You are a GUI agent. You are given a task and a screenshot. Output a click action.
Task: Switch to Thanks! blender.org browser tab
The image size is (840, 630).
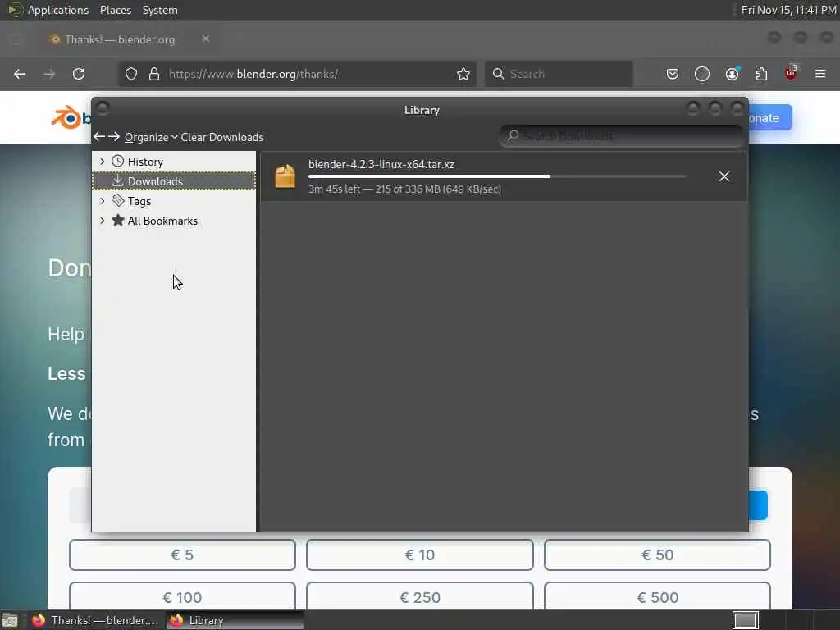[129, 39]
